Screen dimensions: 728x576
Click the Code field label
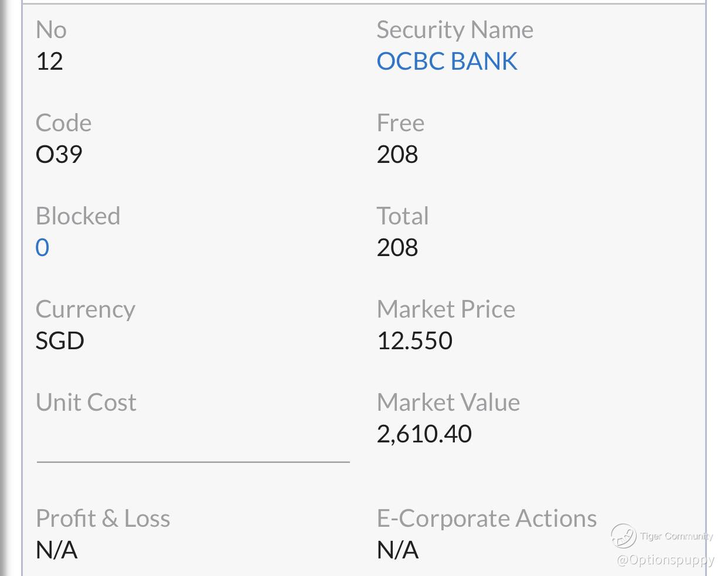[63, 123]
